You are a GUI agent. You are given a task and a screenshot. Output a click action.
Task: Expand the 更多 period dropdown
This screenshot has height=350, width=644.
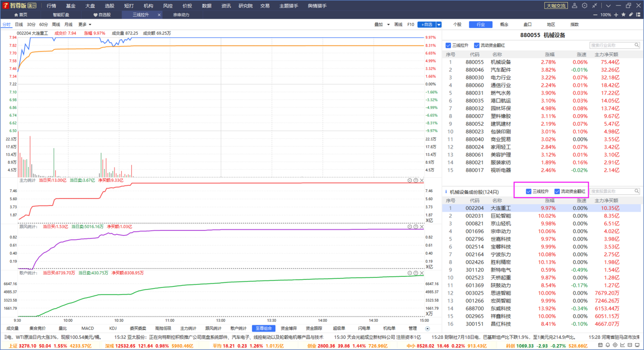tap(84, 24)
